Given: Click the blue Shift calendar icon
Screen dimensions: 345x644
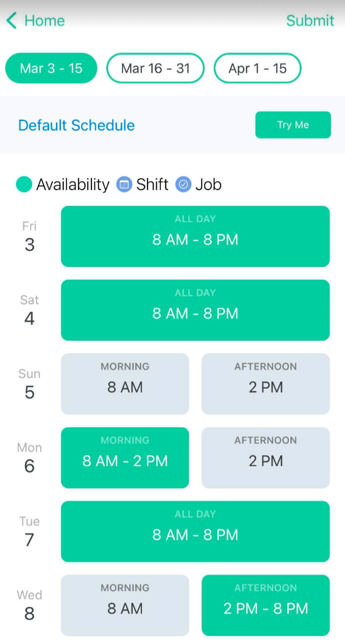Looking at the screenshot, I should (125, 184).
